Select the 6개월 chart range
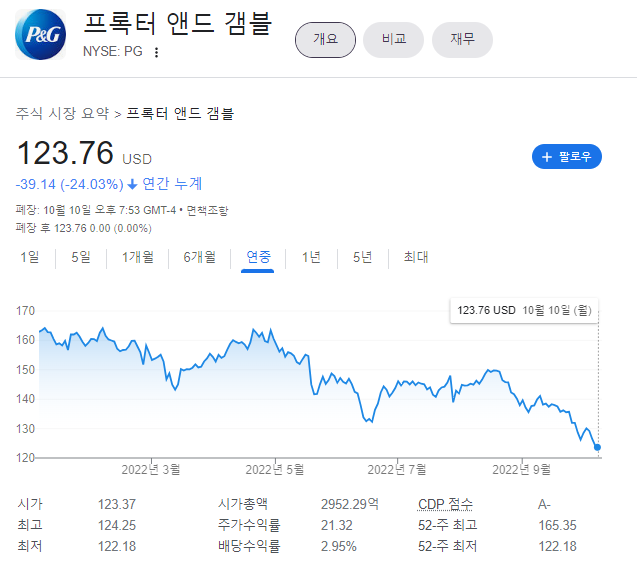This screenshot has width=637, height=566. pyautogui.click(x=199, y=257)
